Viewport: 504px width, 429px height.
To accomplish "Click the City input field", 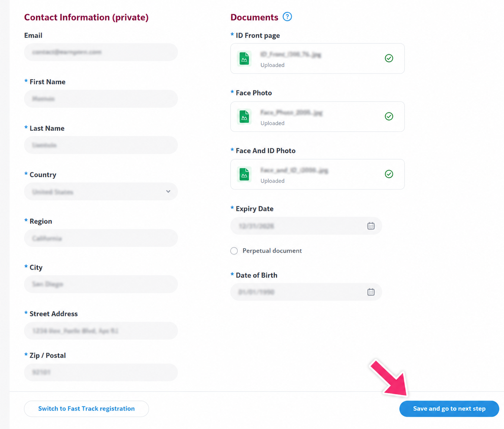I will [101, 284].
